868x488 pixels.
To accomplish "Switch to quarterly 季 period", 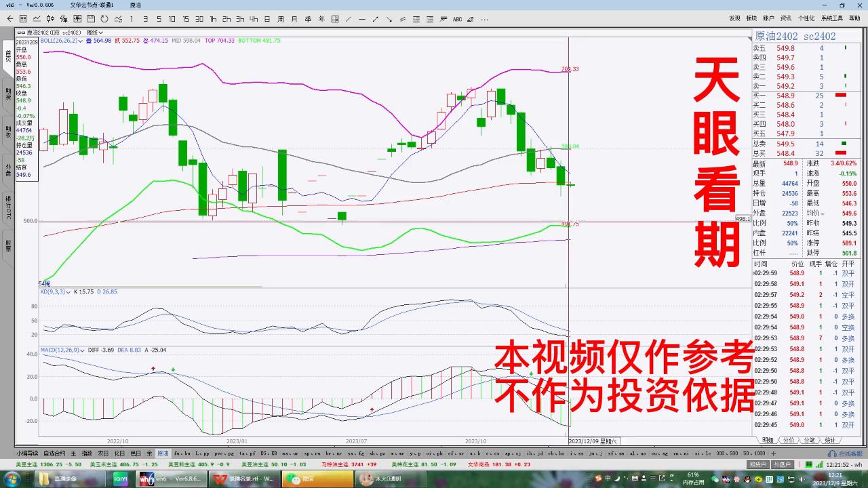I will (308, 19).
